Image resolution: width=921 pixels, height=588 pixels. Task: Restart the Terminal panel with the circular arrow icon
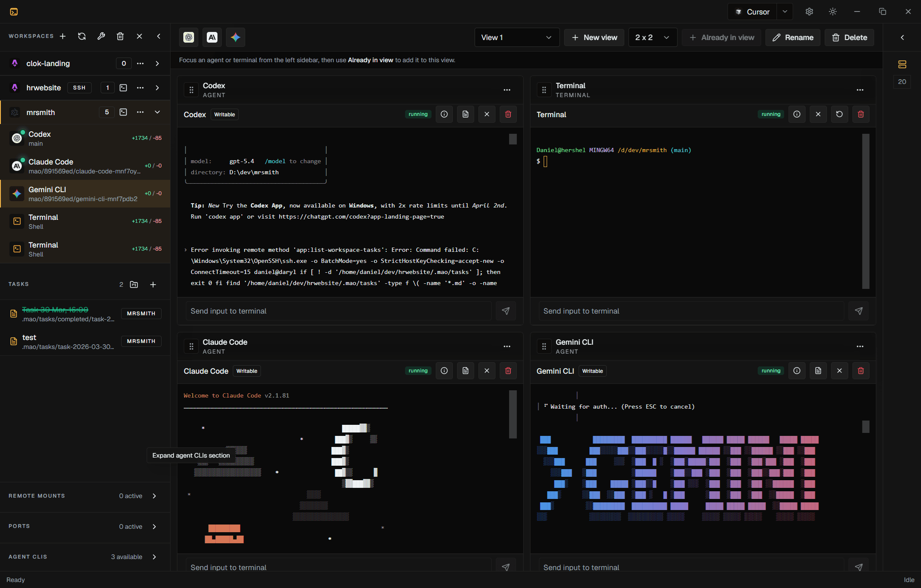(x=839, y=114)
